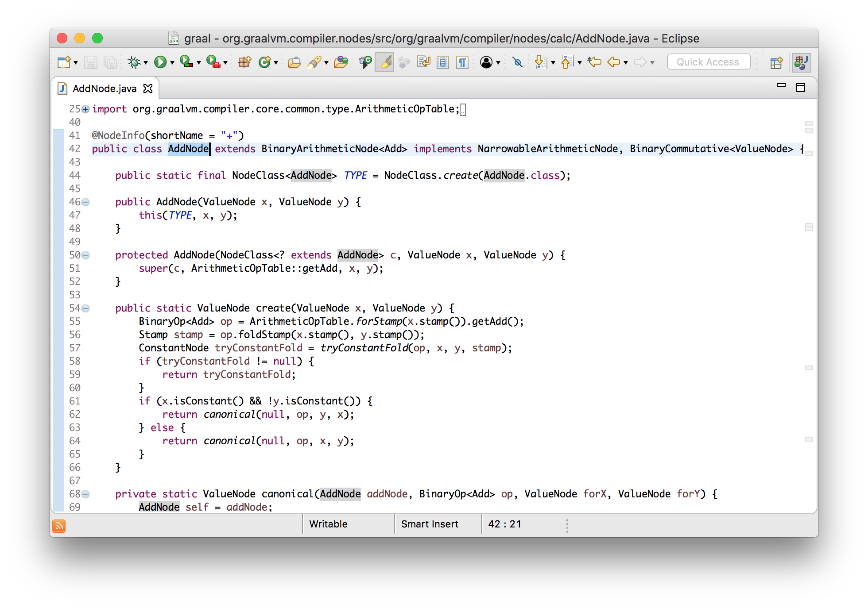
Task: Click the green Run button icon
Action: pos(160,62)
